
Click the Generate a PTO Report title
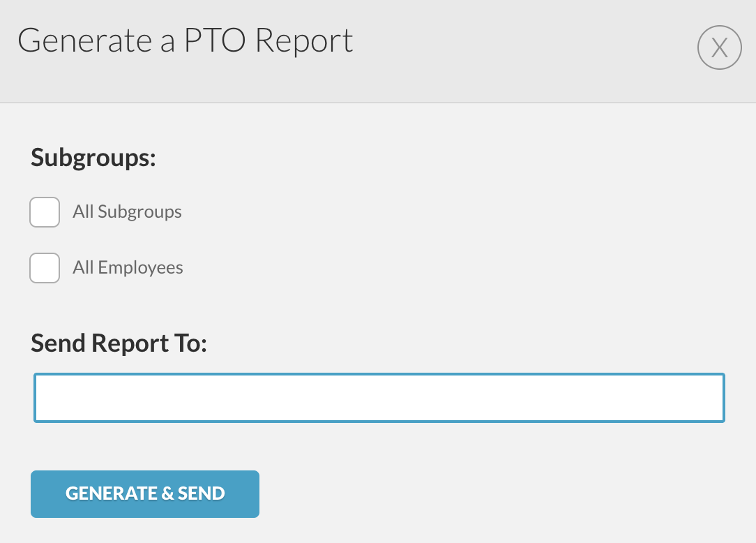186,40
